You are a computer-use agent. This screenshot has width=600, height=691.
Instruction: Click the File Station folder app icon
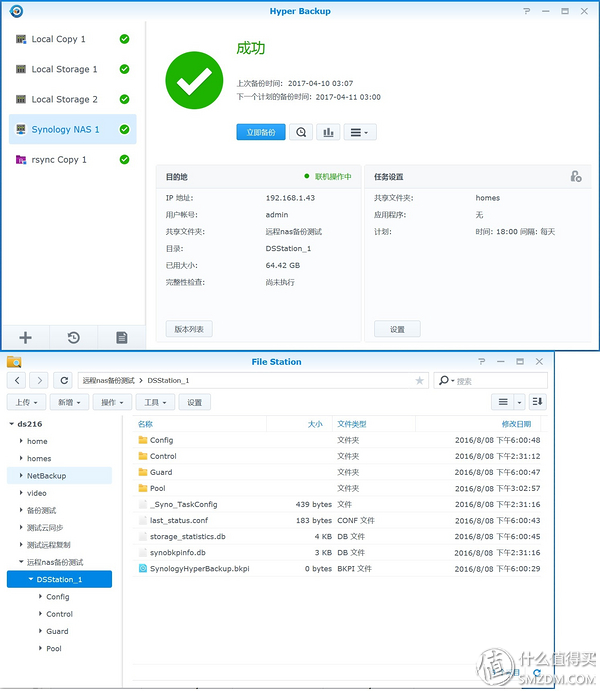tap(14, 362)
